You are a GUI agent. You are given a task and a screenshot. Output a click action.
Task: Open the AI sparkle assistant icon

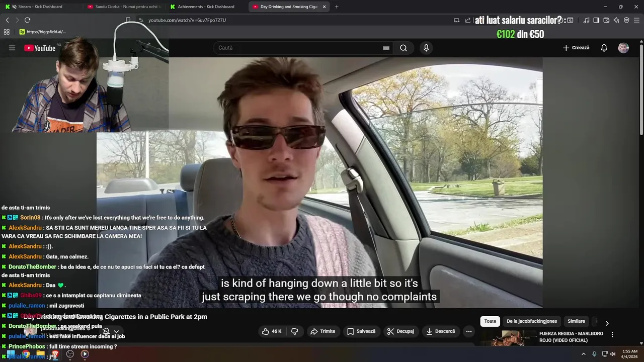pos(616,20)
